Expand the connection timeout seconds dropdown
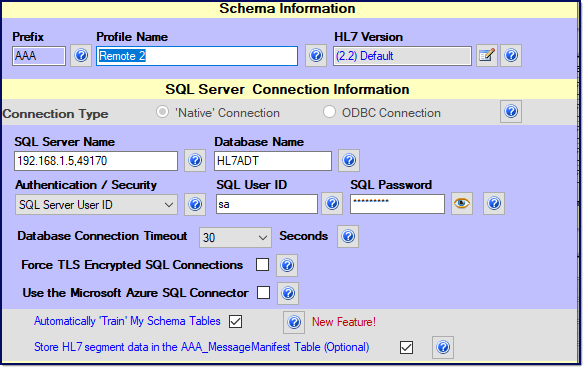The image size is (585, 369). (235, 237)
